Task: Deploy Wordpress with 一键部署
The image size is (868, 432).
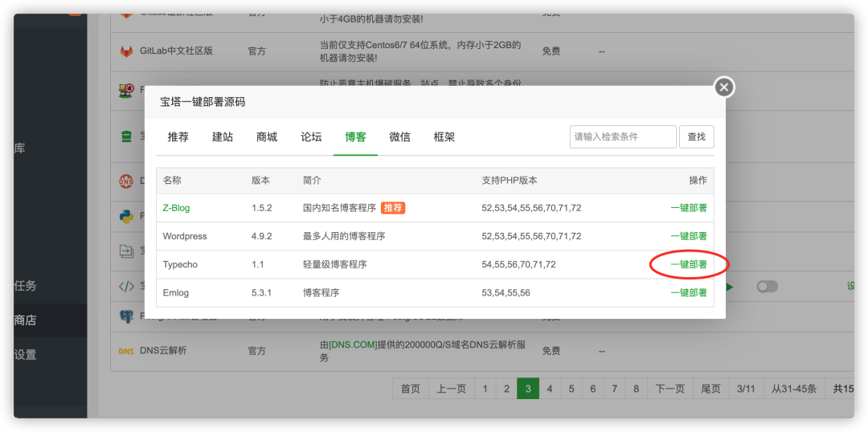Action: pos(689,236)
